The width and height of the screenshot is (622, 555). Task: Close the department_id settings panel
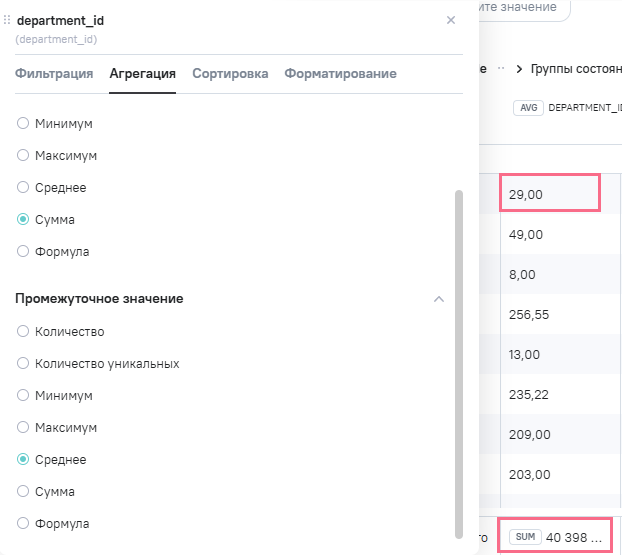click(451, 20)
